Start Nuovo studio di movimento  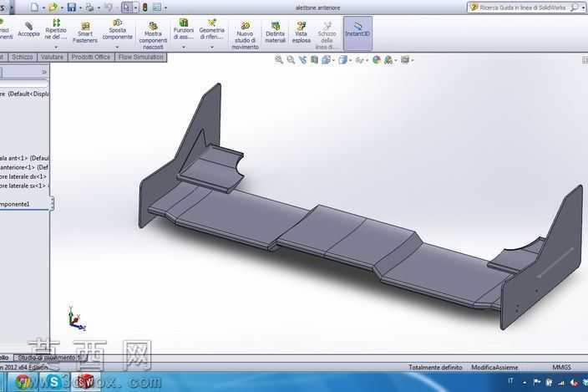point(245,36)
